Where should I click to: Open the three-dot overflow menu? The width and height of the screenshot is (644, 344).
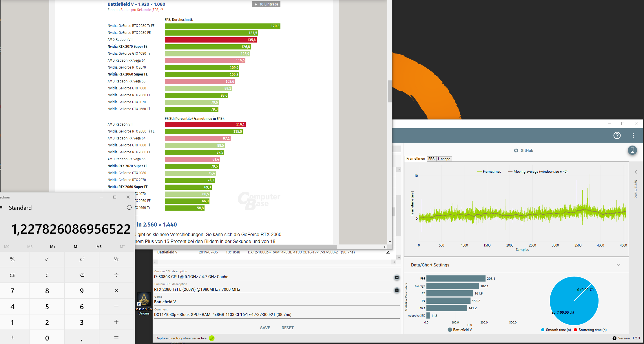pyautogui.click(x=633, y=135)
